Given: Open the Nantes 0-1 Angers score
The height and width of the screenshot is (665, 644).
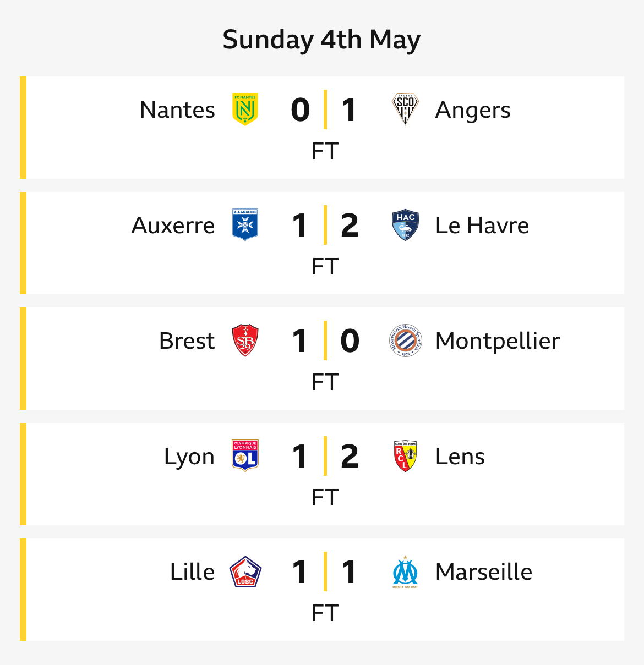Looking at the screenshot, I should 325,109.
